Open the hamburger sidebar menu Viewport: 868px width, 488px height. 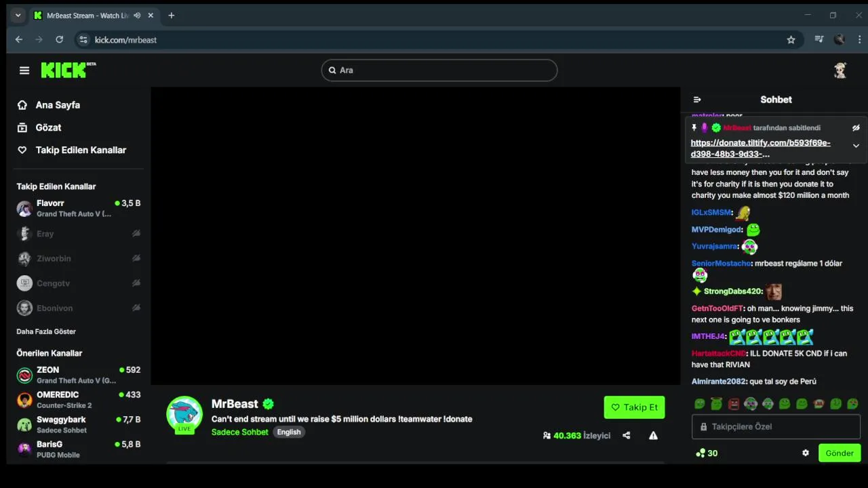24,70
